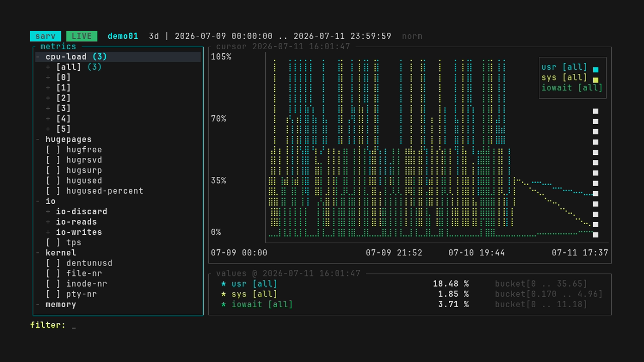
Task: Click the yellow sys [all] legend square
Action: [x=596, y=80]
